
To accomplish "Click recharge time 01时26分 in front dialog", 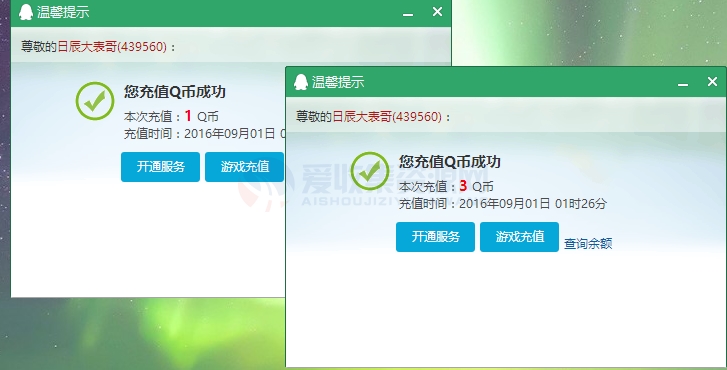I will 581,204.
